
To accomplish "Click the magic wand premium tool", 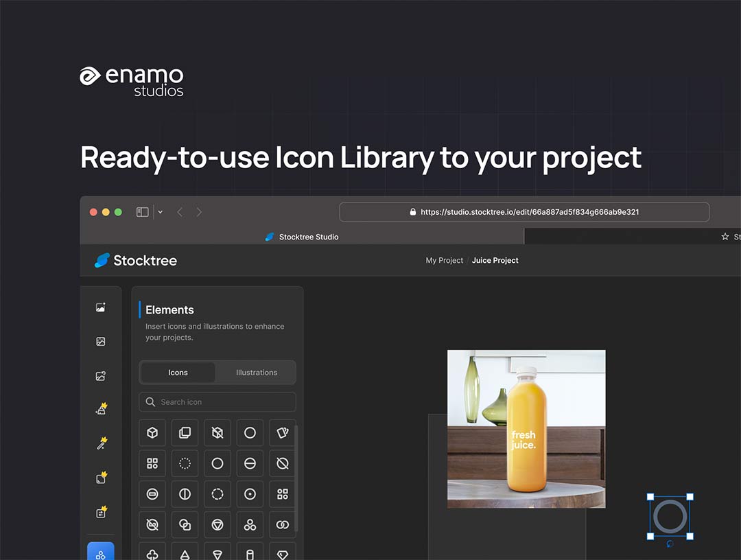I will (101, 444).
